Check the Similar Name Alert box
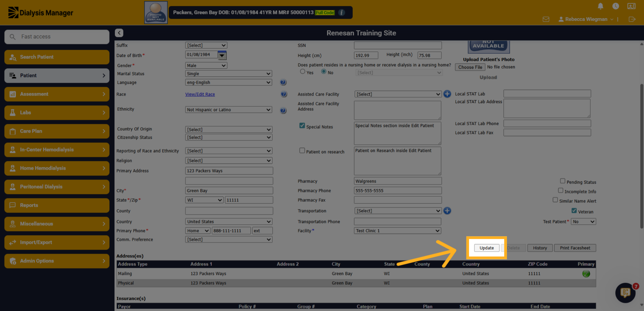 click(555, 200)
